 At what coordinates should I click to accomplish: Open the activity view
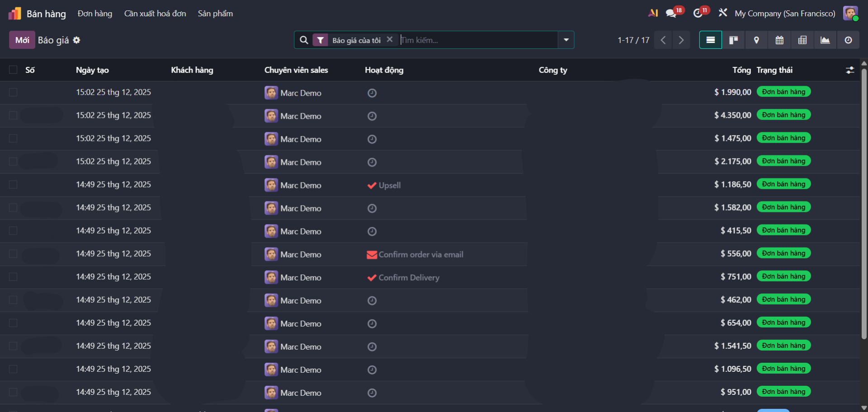(x=848, y=40)
